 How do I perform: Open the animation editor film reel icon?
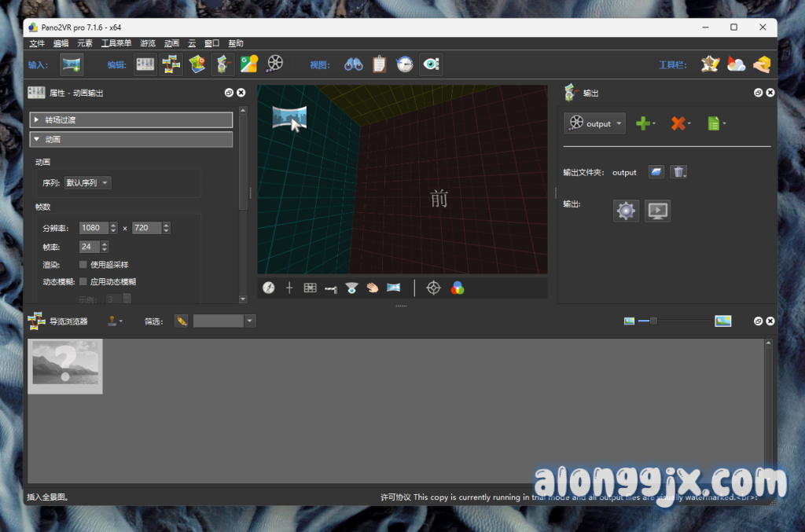tap(274, 64)
